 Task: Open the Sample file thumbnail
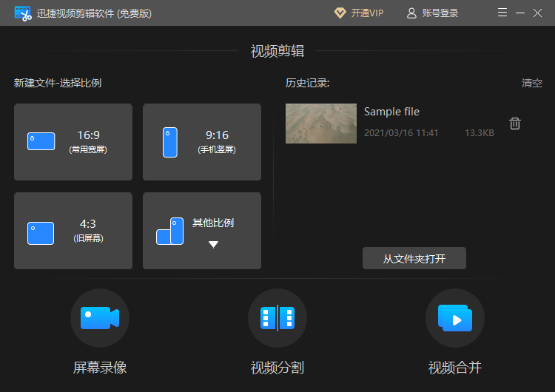tap(321, 124)
